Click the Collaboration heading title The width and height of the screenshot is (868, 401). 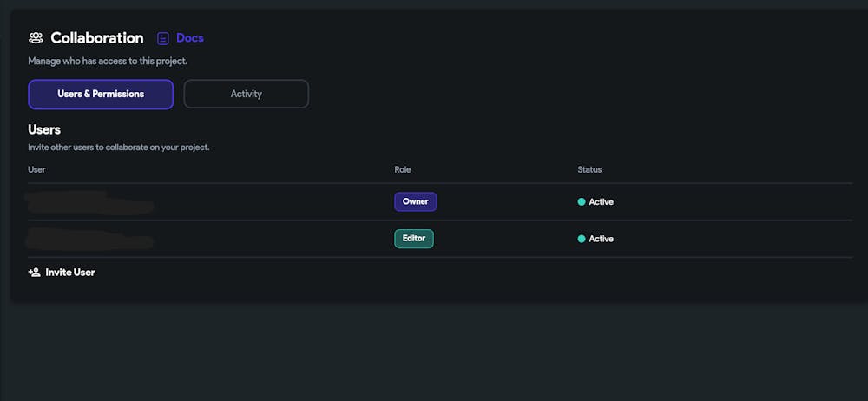[97, 38]
